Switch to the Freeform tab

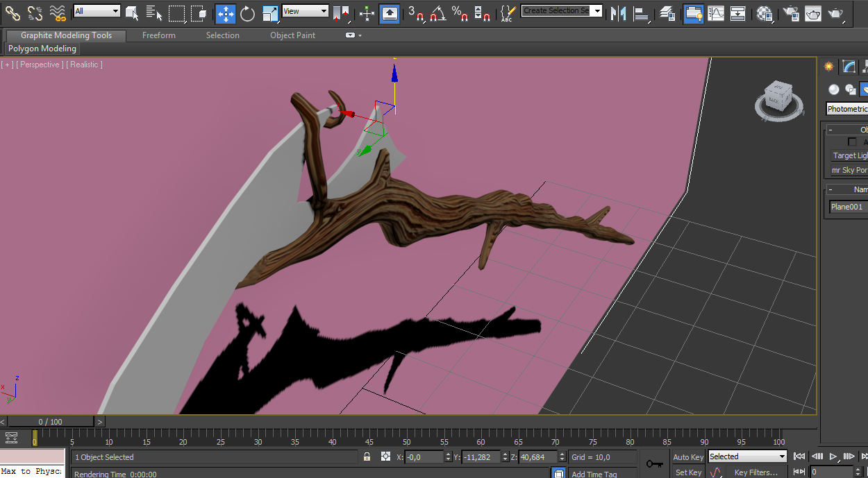pos(159,35)
